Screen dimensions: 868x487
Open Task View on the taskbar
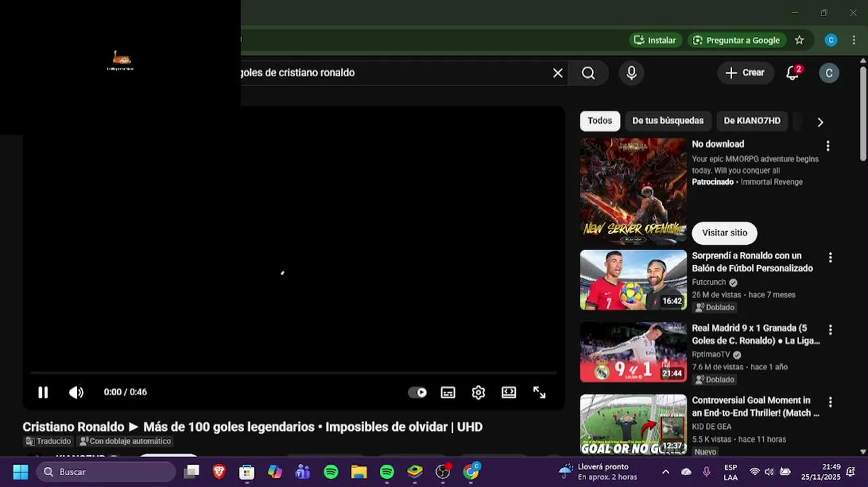click(192, 472)
